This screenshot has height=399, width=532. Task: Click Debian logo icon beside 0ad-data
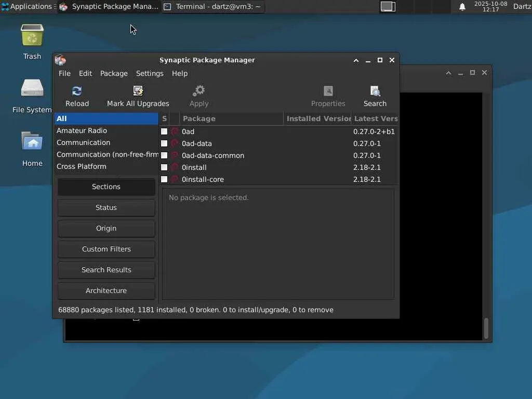tap(175, 143)
